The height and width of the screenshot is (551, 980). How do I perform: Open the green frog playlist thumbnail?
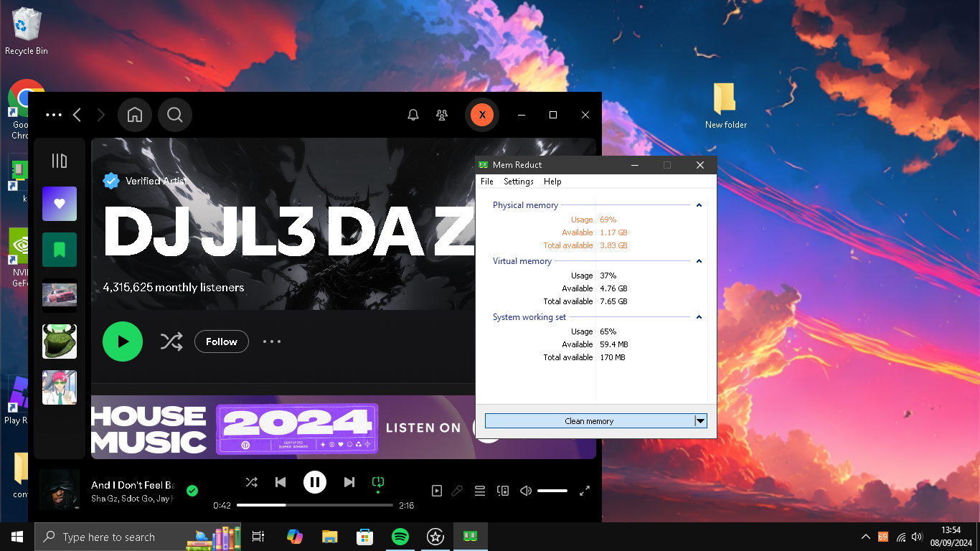60,342
